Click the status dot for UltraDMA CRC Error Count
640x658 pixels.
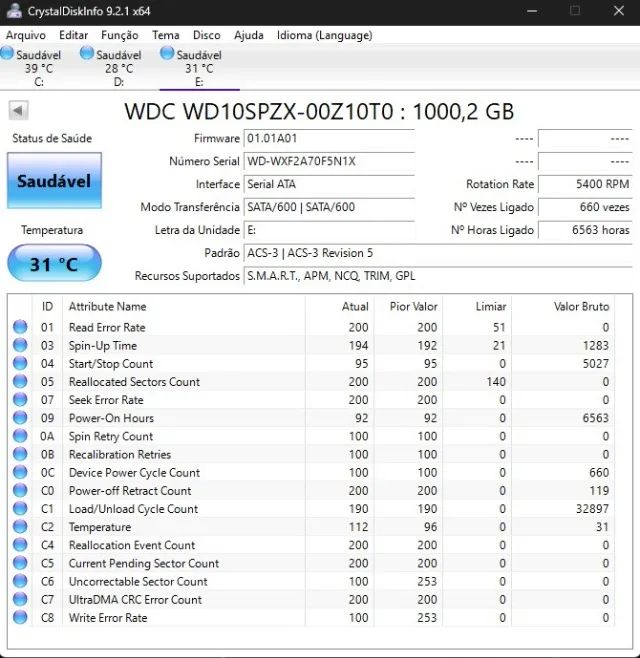(x=20, y=599)
